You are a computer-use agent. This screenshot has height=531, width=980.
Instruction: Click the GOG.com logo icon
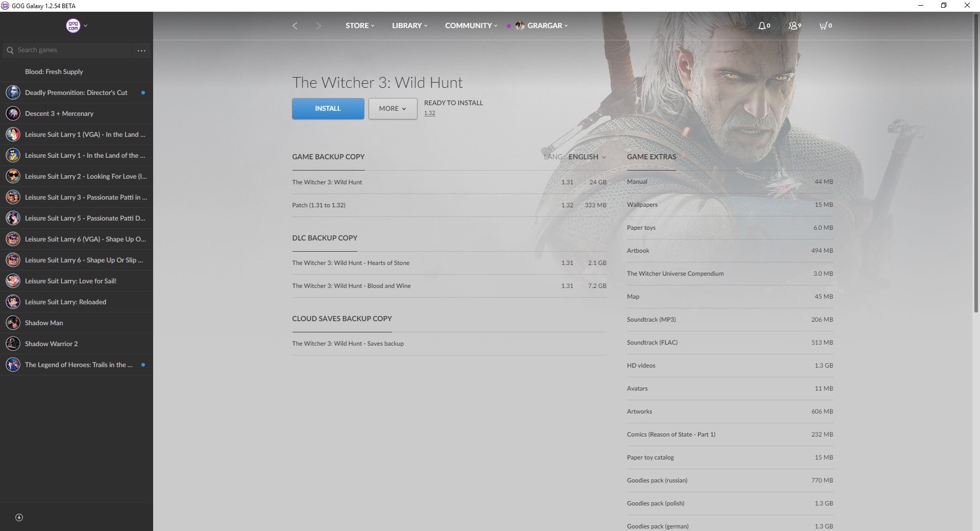73,26
